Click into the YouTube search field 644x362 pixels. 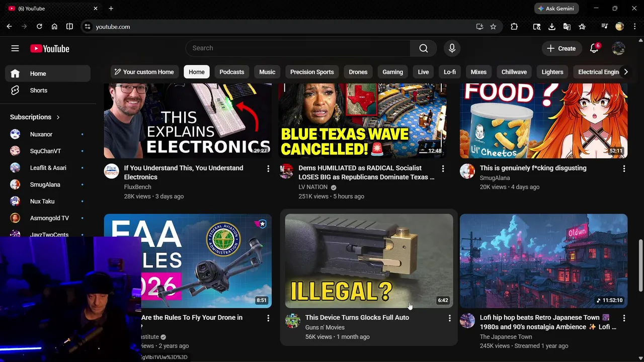click(x=298, y=48)
